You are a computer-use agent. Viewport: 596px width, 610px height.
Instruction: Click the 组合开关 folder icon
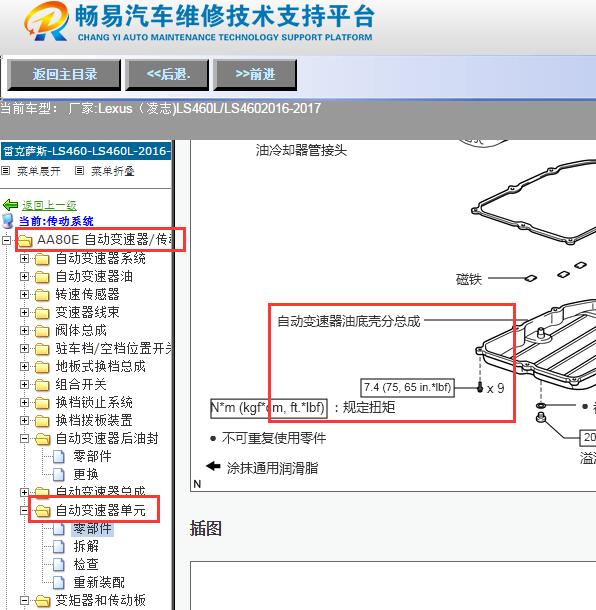tap(42, 385)
